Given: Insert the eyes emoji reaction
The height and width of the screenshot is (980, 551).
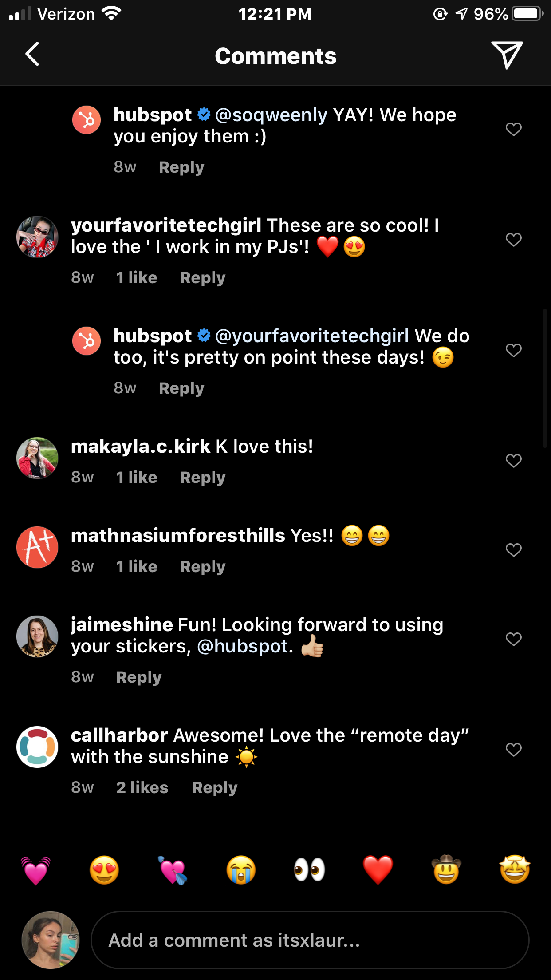Looking at the screenshot, I should tap(310, 870).
